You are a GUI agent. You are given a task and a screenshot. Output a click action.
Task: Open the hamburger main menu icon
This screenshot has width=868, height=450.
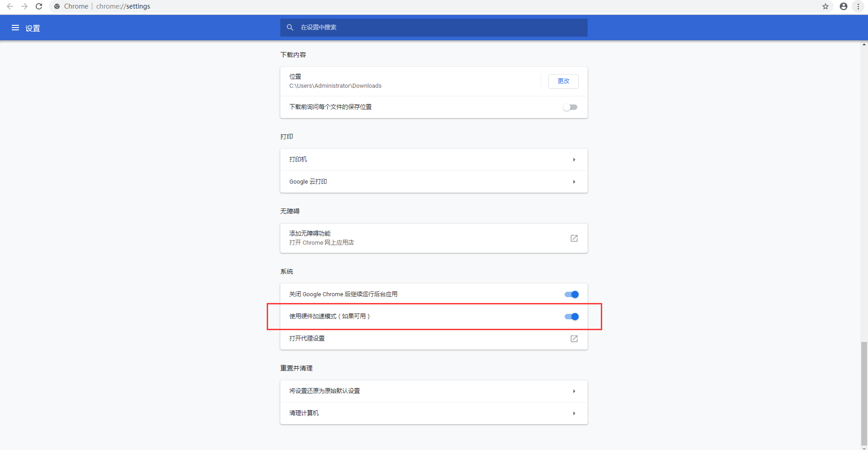(x=15, y=28)
